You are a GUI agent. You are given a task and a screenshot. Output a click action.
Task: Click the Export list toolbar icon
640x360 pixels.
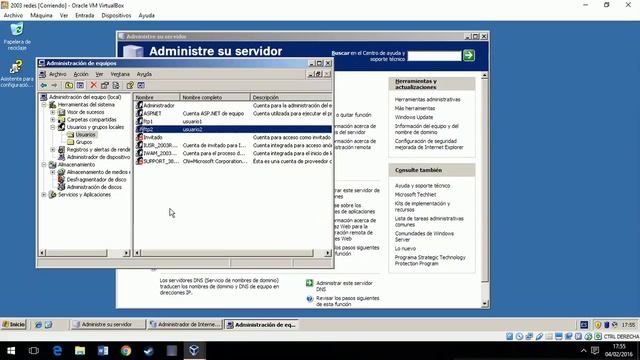point(116,85)
